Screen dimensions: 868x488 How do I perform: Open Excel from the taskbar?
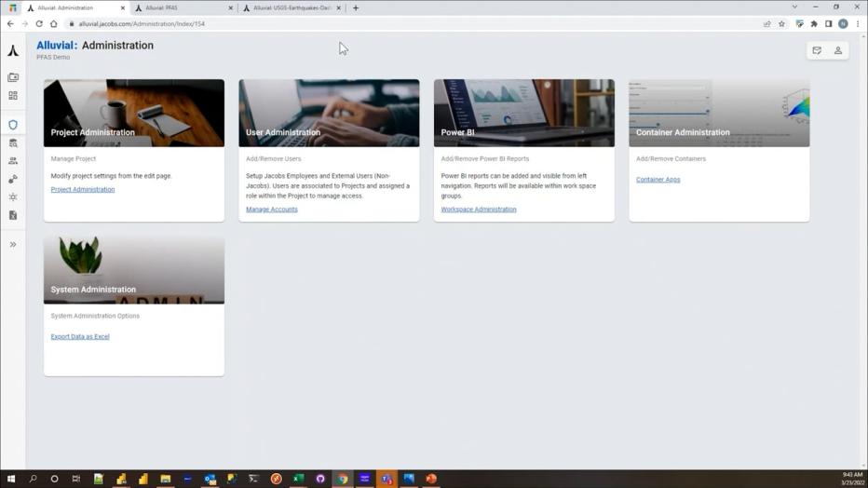pos(298,479)
